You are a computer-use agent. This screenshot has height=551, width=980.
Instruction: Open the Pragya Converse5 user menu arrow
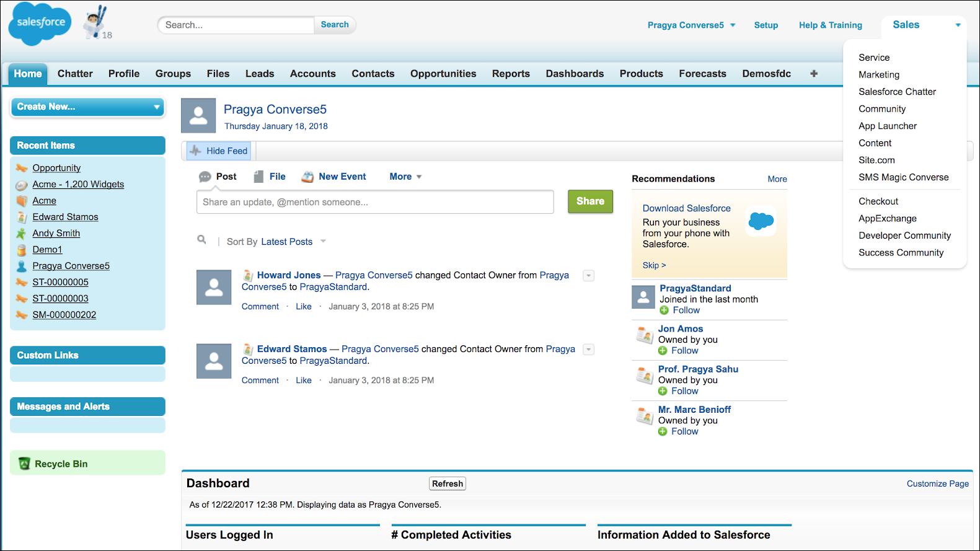coord(733,25)
